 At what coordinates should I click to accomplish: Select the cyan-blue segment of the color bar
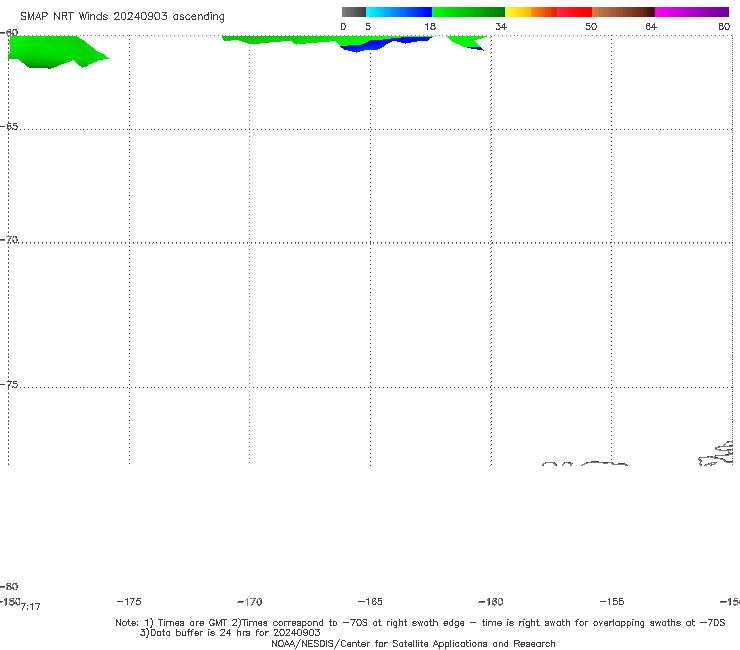point(399,12)
